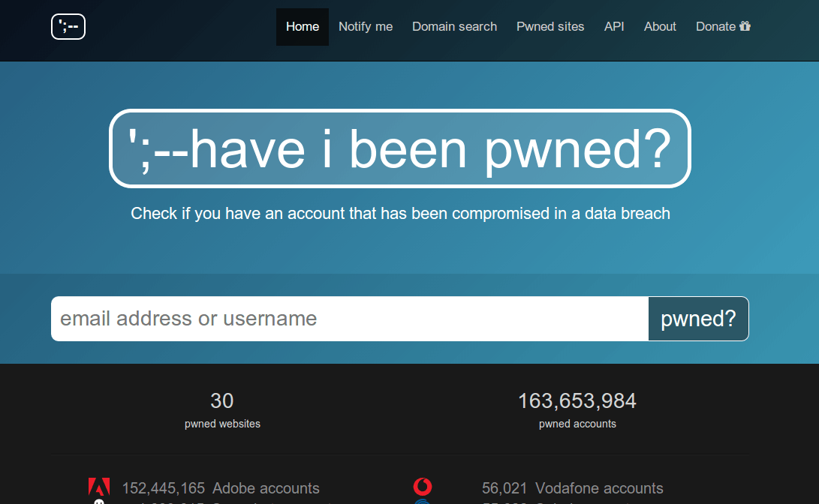The image size is (819, 504).
Task: Click the 163,653,984 pwned accounts count
Action: 577,401
